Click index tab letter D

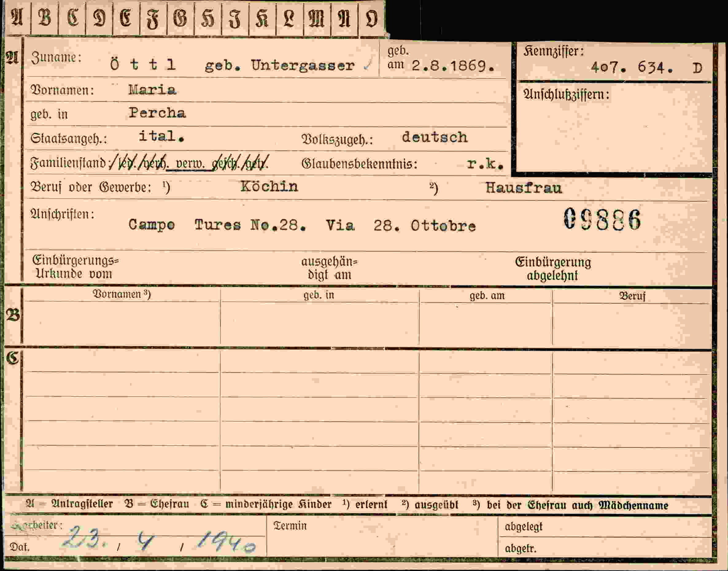100,17
